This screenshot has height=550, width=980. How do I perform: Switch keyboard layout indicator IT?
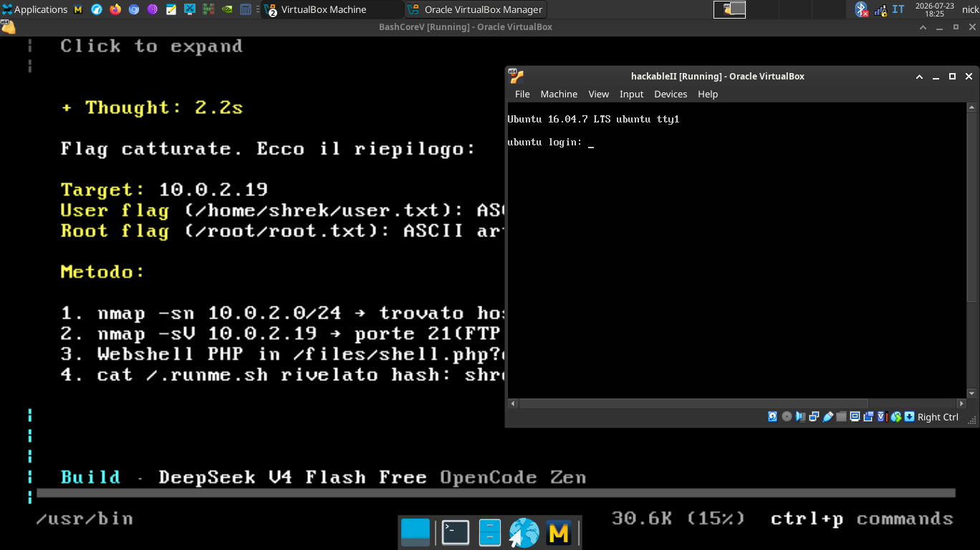coord(898,9)
